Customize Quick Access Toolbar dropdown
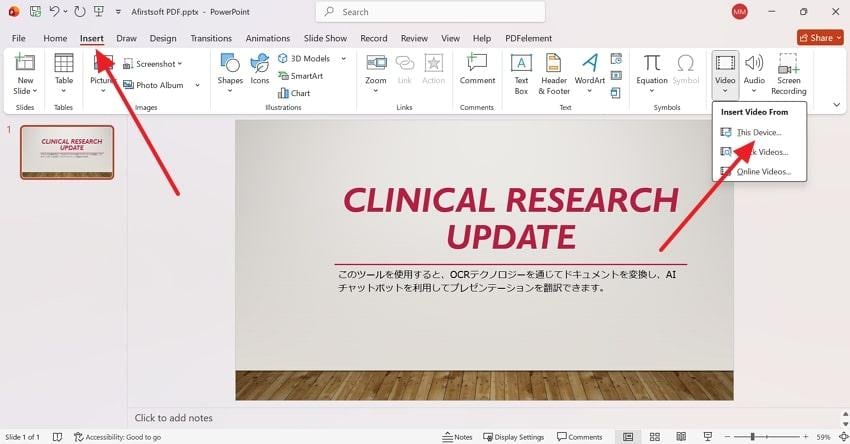Image resolution: width=850 pixels, height=444 pixels. pyautogui.click(x=118, y=11)
